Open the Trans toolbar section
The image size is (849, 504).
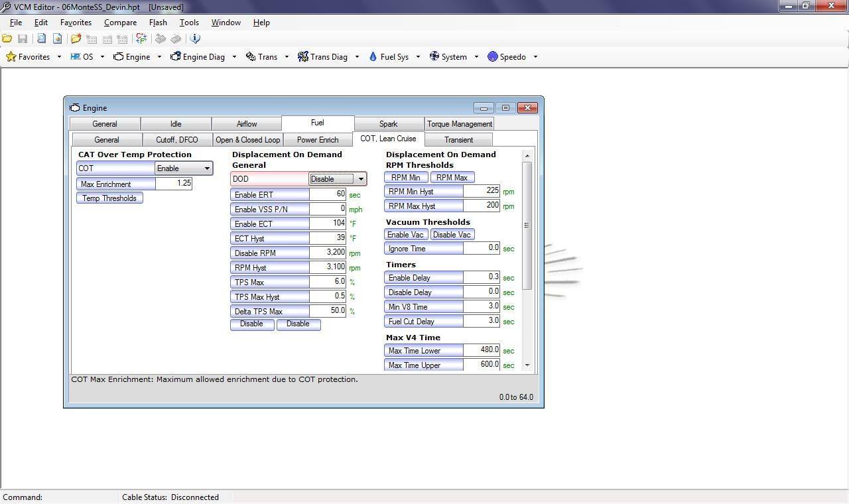point(261,57)
